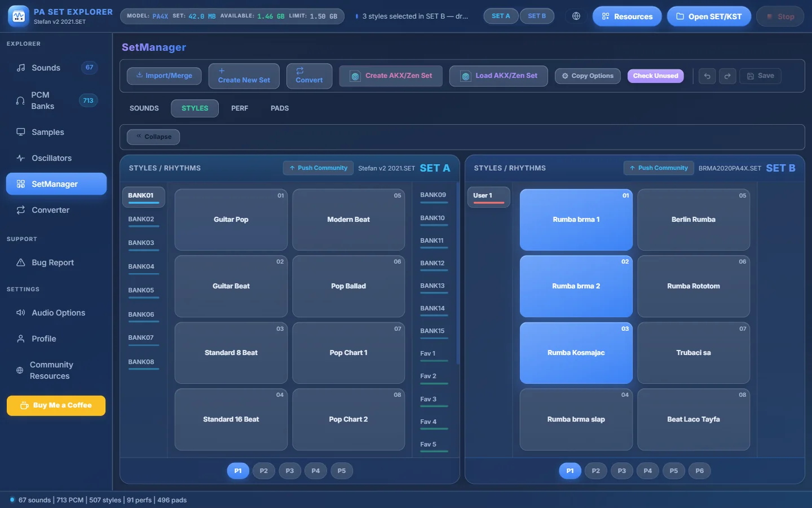The image size is (812, 508).
Task: Click Create New Set button
Action: pos(244,76)
